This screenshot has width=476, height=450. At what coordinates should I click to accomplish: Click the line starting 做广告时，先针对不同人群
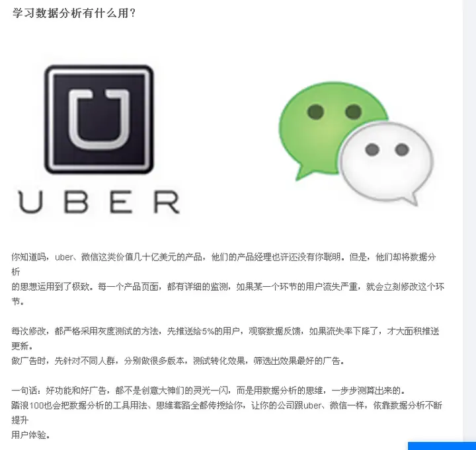[x=178, y=361]
